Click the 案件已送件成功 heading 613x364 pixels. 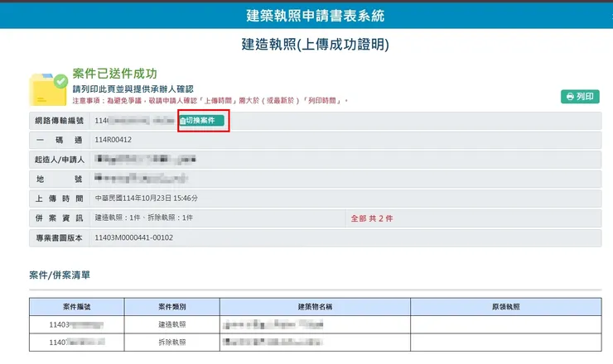click(114, 74)
